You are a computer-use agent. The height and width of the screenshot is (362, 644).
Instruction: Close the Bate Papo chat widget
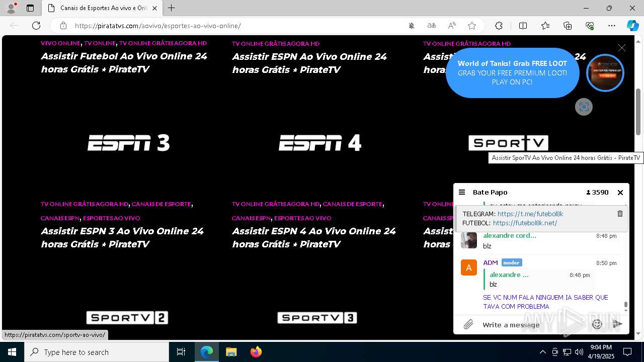620,192
